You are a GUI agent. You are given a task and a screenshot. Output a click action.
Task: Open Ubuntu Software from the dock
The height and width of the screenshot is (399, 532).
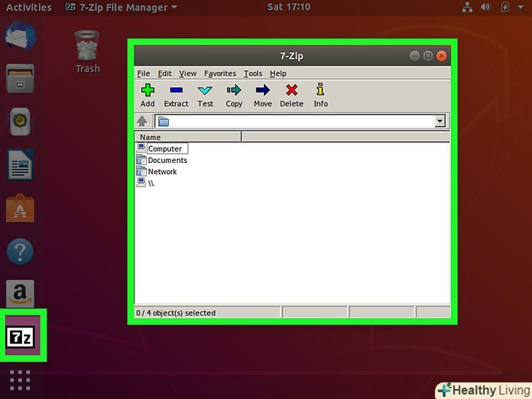click(x=20, y=208)
